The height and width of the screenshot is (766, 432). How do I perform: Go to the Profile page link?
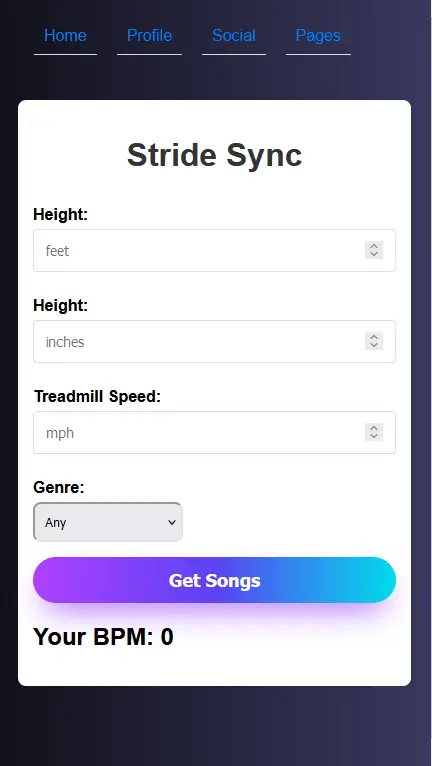150,36
